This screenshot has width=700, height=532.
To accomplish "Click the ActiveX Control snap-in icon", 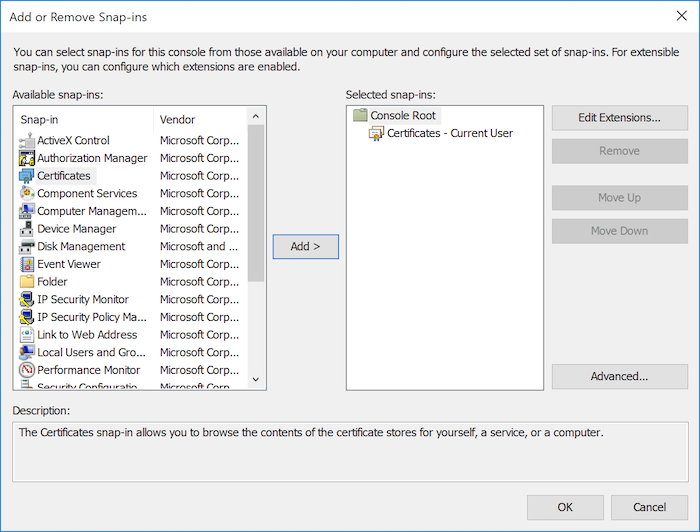I will coord(27,141).
